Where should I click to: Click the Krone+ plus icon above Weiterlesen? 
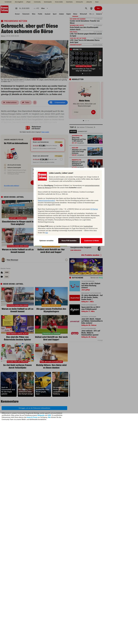point(28,128)
